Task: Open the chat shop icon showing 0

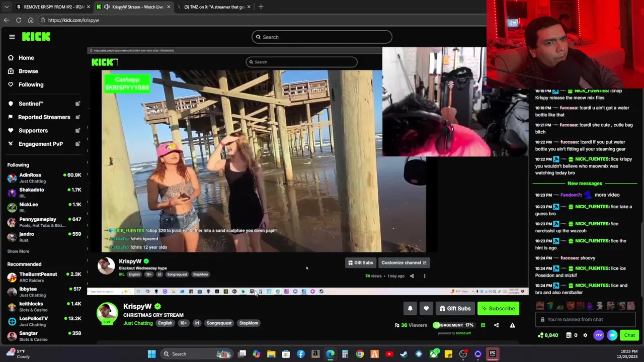Action: (572, 335)
